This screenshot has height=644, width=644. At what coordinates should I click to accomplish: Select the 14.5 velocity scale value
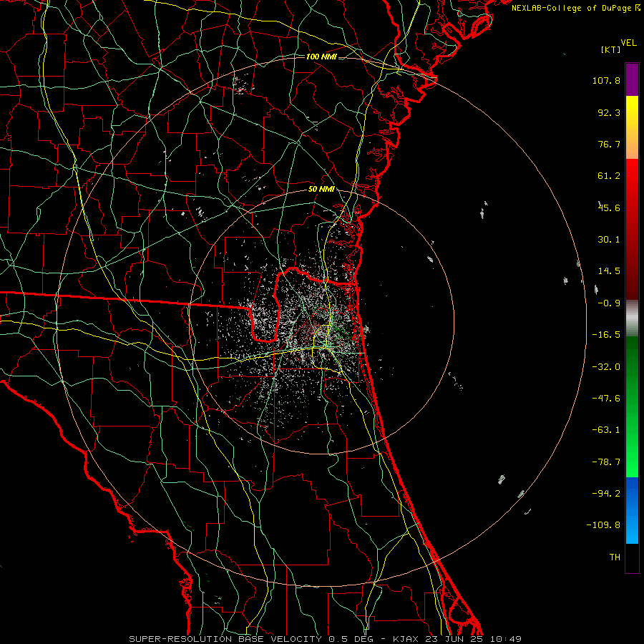tap(609, 271)
